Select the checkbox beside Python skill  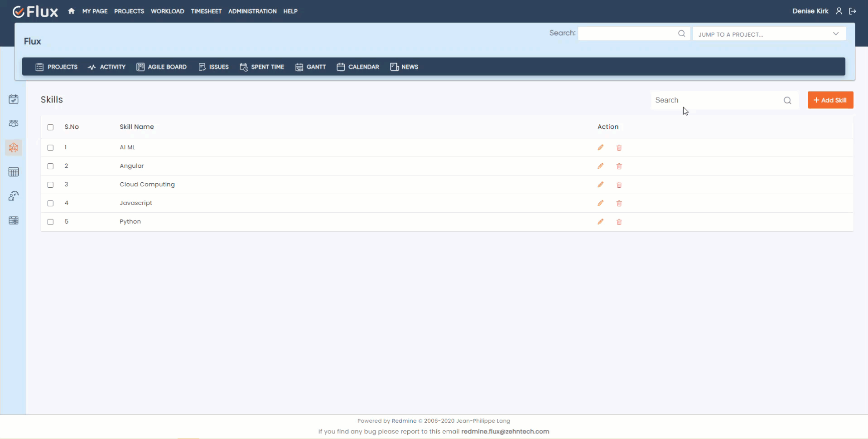click(x=50, y=222)
